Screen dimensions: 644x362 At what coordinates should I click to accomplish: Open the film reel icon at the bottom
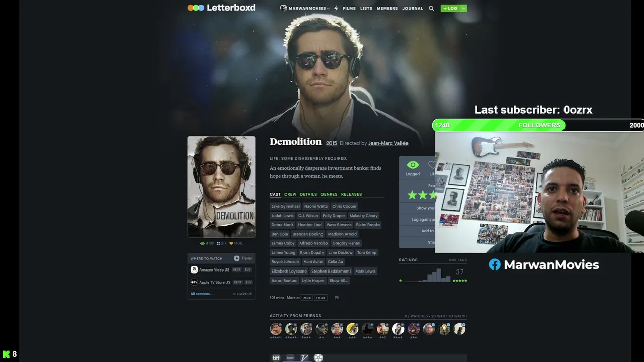click(318, 358)
